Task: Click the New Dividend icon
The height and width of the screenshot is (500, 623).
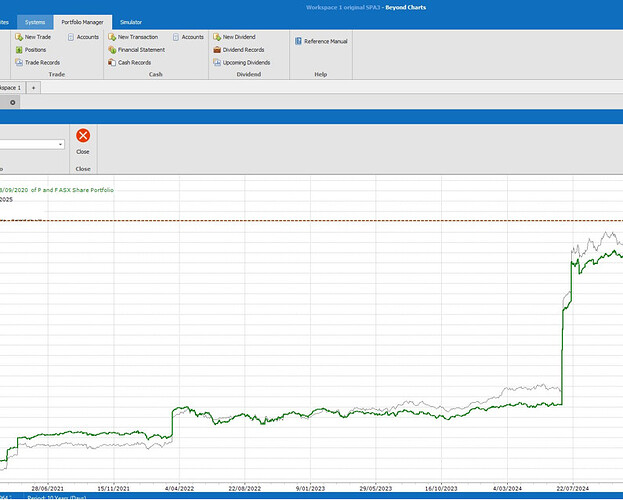Action: pos(217,37)
